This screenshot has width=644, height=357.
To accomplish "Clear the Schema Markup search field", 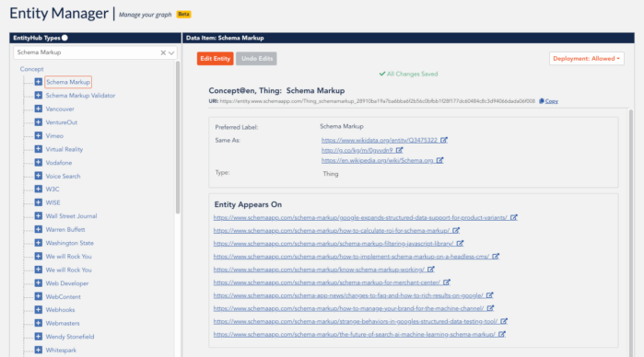I will tap(163, 52).
